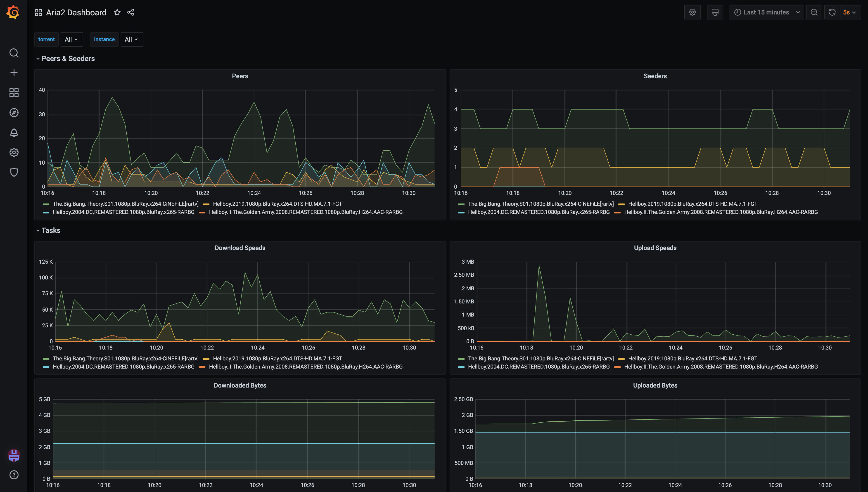Screen dimensions: 868x492
Task: Toggle Hellboy.2019 series in the Peers legend
Action: click(277, 204)
